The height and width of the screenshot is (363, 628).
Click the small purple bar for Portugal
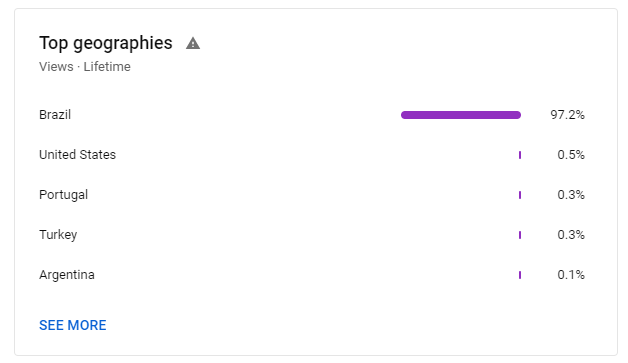click(x=520, y=195)
